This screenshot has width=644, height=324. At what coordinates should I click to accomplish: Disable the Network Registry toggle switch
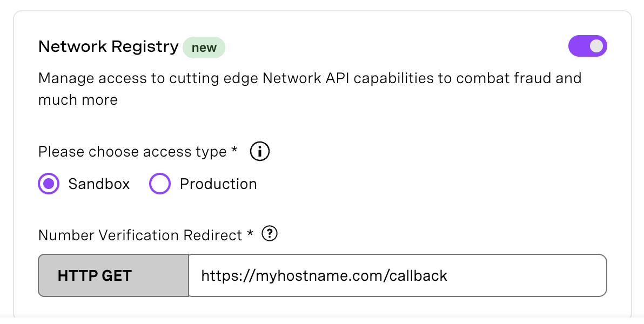pos(588,46)
